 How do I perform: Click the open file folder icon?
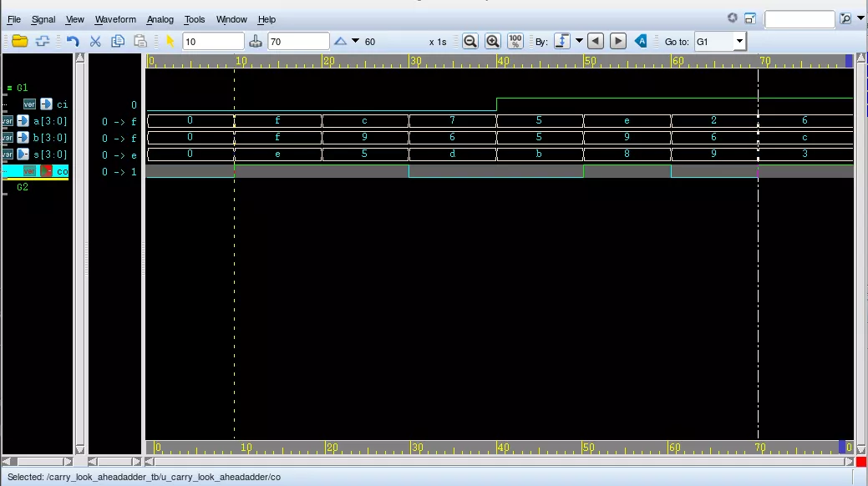click(x=20, y=42)
